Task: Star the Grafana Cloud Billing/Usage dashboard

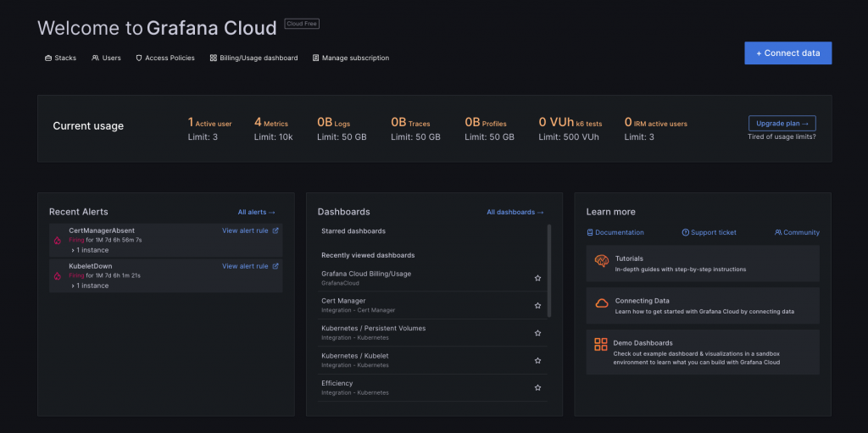Action: pyautogui.click(x=537, y=278)
